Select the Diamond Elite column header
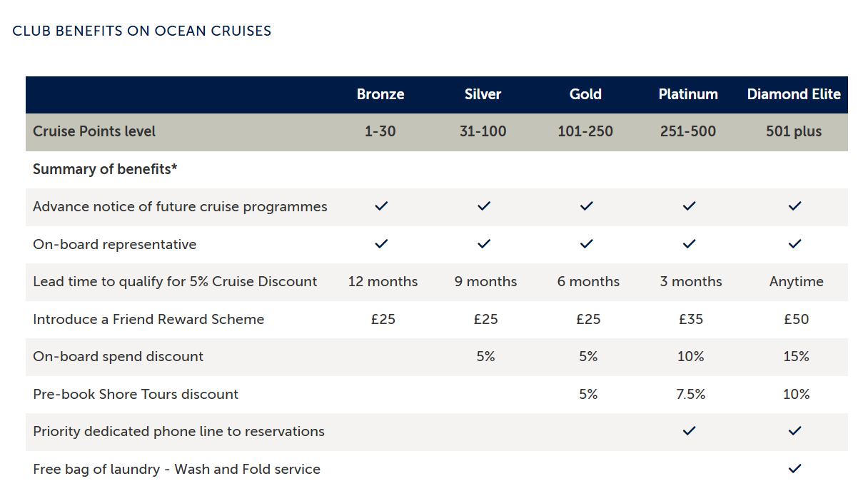Screen dimensions: 868x501 (x=794, y=94)
